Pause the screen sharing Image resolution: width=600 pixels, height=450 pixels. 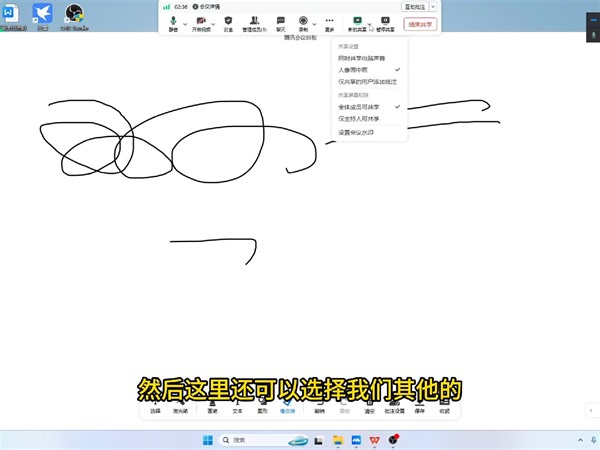pos(385,24)
